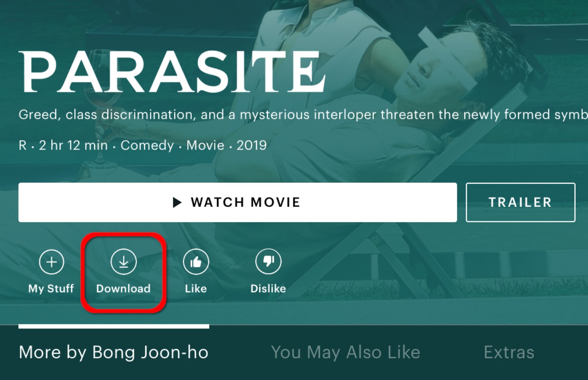Start playback with Watch Movie button
The width and height of the screenshot is (588, 380).
[238, 202]
